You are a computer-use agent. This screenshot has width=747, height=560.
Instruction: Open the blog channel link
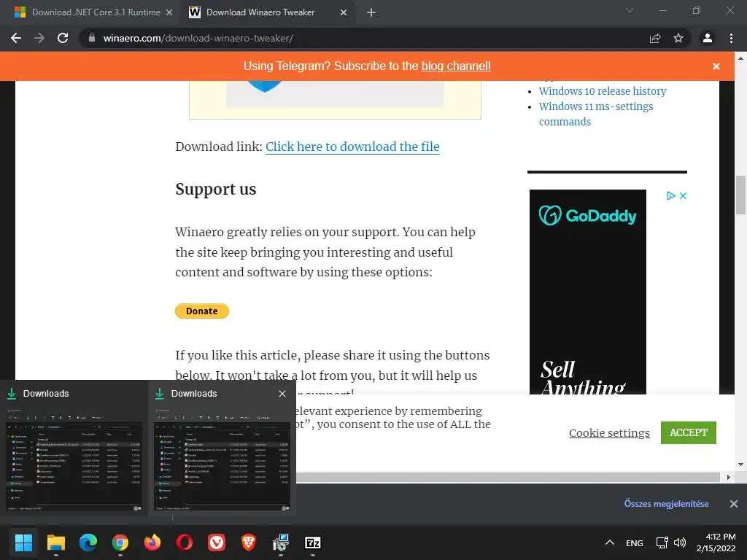click(456, 66)
